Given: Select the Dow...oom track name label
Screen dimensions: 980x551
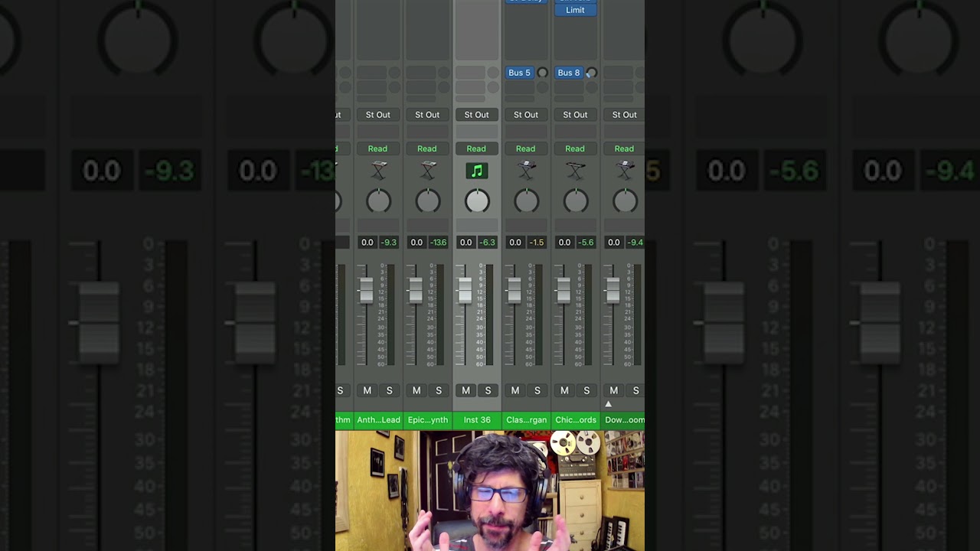Looking at the screenshot, I should (x=624, y=420).
